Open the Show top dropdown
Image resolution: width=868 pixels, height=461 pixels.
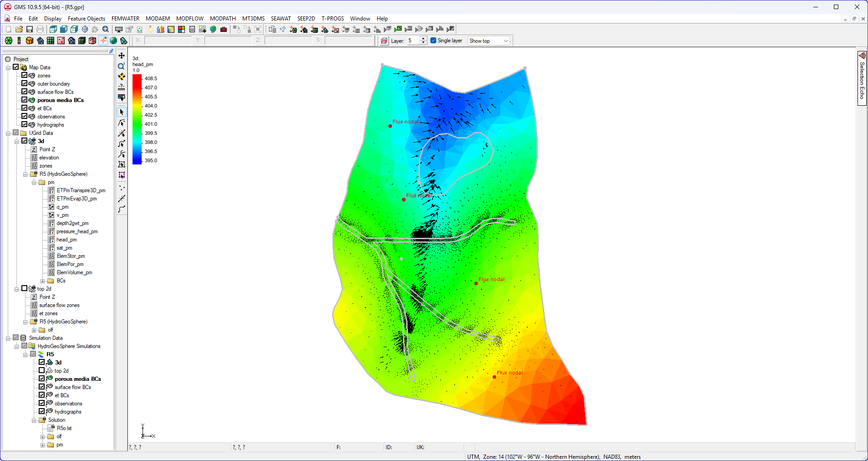click(489, 41)
